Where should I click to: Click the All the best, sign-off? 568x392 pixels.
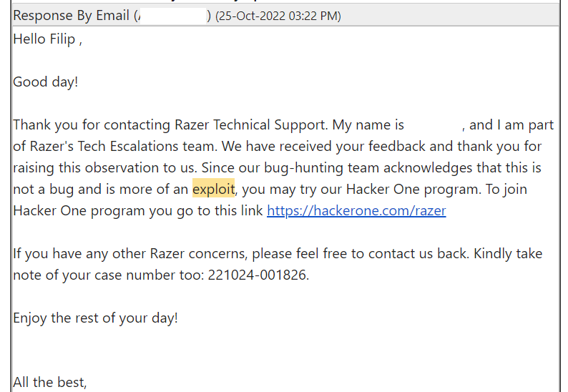pyautogui.click(x=50, y=383)
